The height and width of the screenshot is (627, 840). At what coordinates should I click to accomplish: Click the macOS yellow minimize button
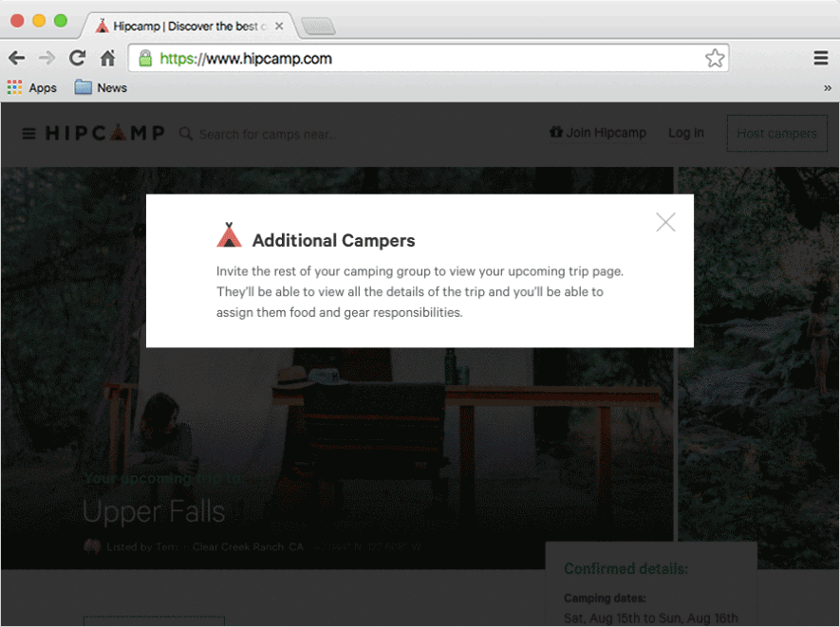point(39,20)
